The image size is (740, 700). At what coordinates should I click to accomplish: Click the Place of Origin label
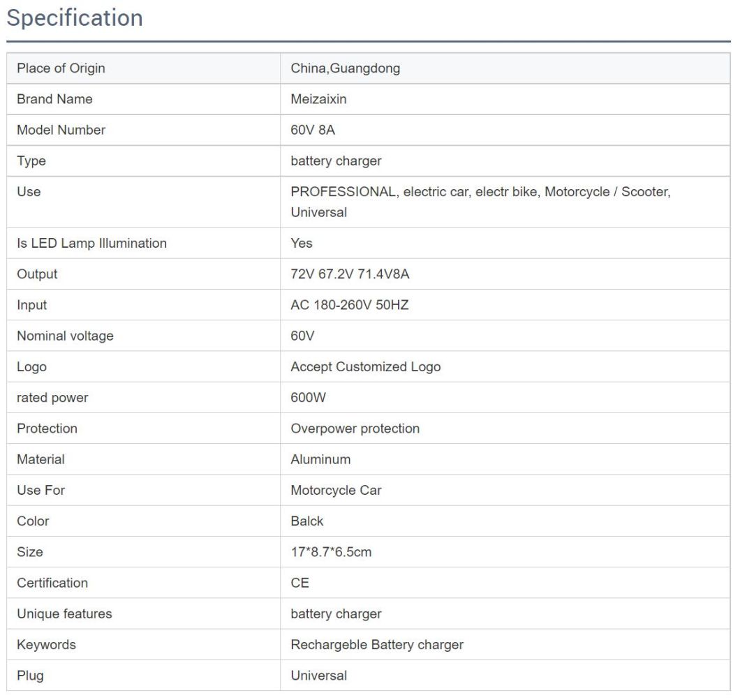pyautogui.click(x=61, y=68)
